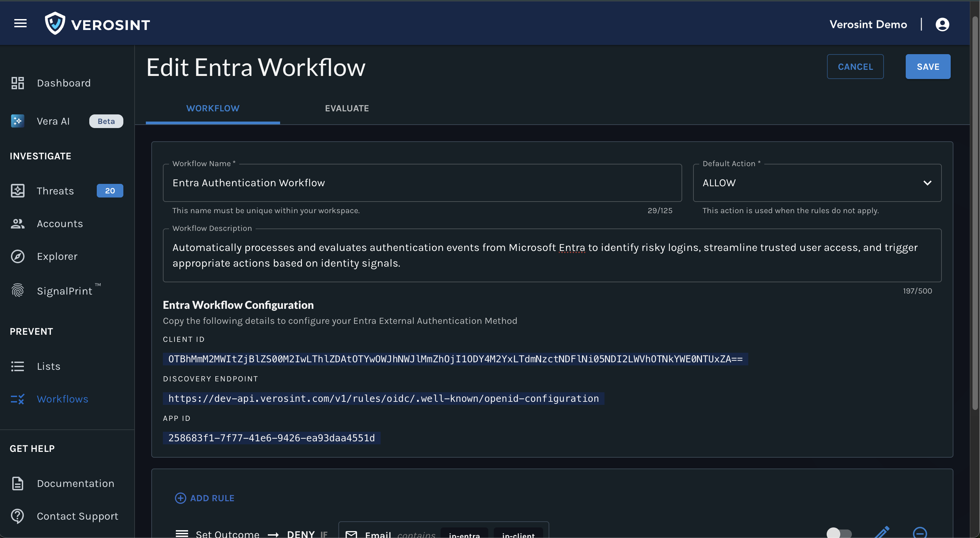Open the user account avatar menu

click(x=942, y=24)
